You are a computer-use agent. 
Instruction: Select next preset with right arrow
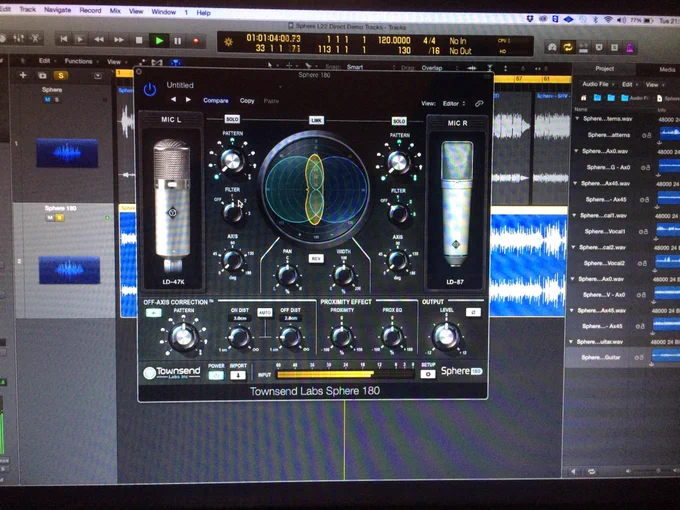(x=188, y=100)
